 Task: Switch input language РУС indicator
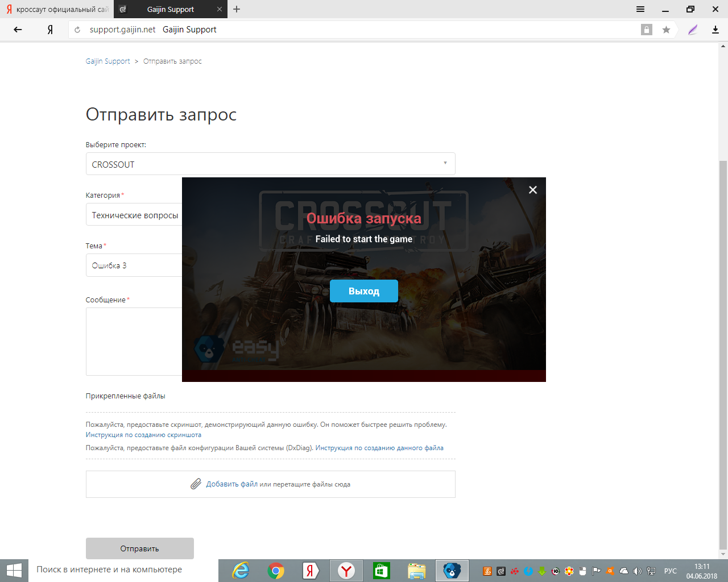(x=671, y=571)
